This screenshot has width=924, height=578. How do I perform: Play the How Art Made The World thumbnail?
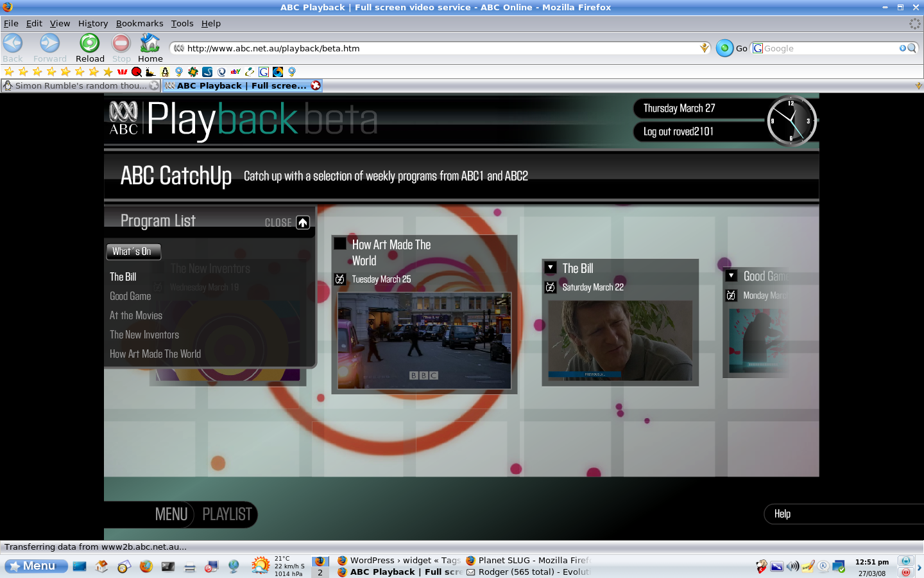pyautogui.click(x=424, y=340)
